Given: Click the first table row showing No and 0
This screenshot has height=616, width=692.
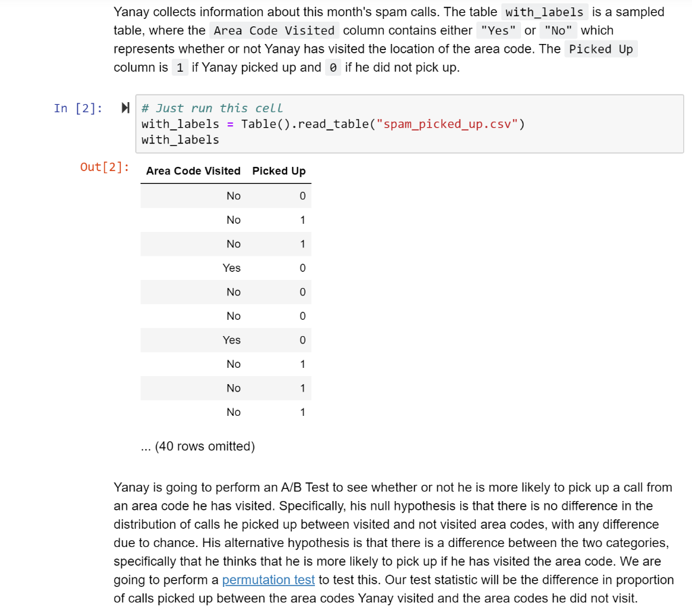Looking at the screenshot, I should click(226, 195).
